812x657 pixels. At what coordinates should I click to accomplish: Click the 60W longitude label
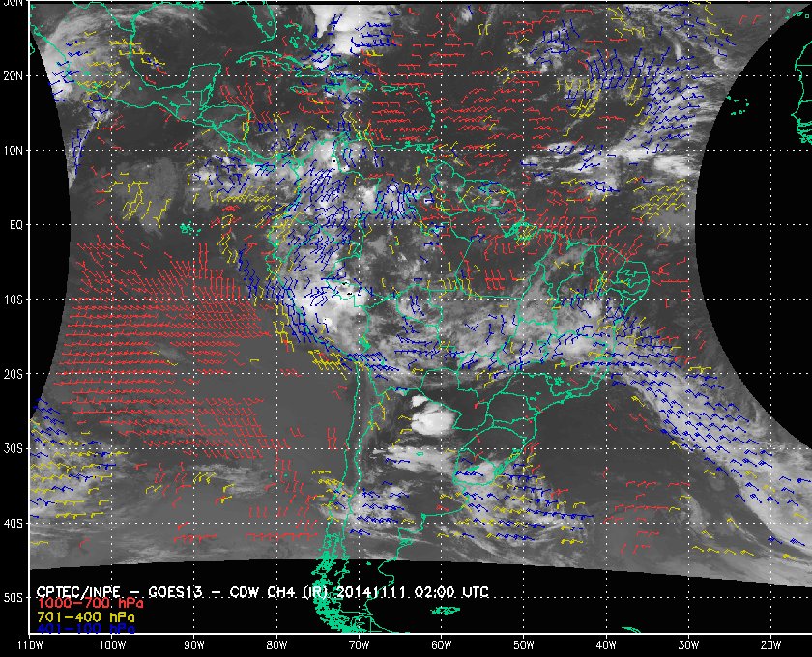pos(441,645)
